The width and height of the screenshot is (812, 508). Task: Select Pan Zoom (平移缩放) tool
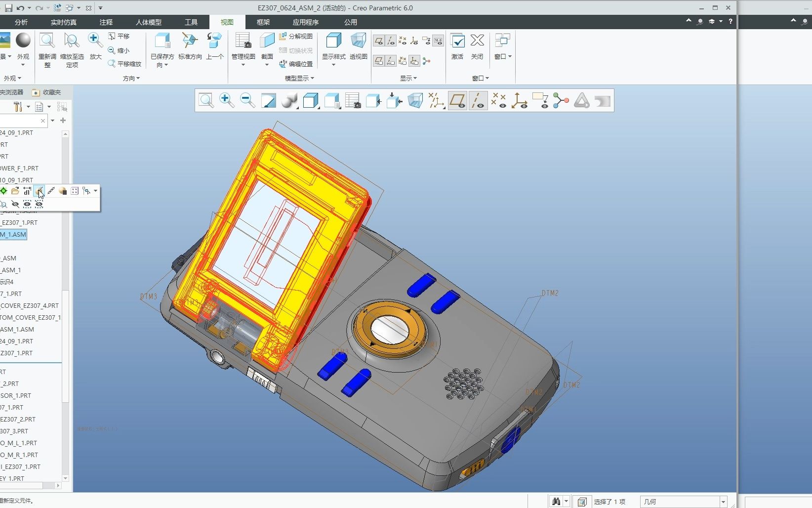pos(124,64)
